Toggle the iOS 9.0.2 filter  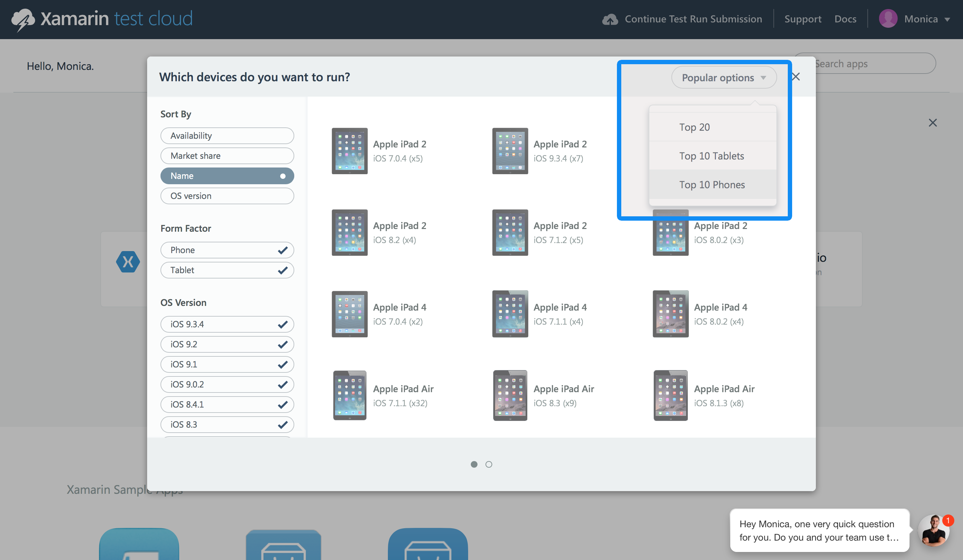click(x=227, y=384)
